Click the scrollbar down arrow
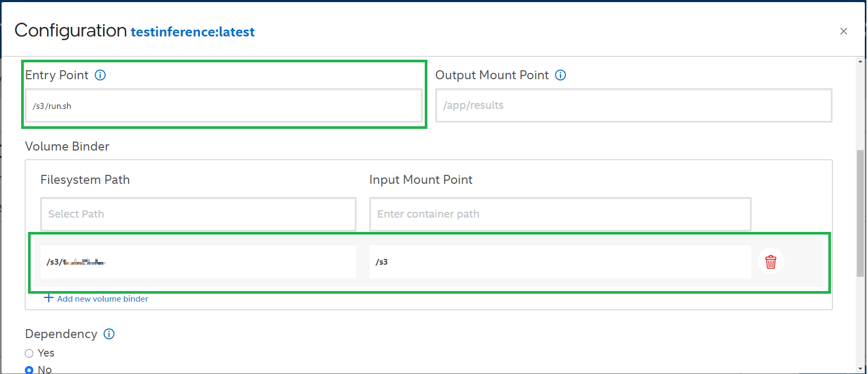868x374 pixels. 860,369
